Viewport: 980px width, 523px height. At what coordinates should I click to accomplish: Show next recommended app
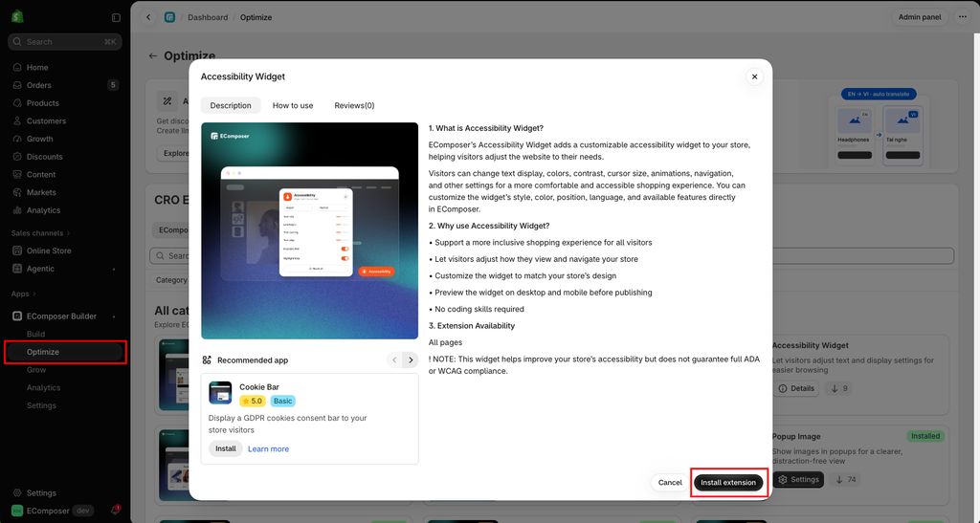411,360
